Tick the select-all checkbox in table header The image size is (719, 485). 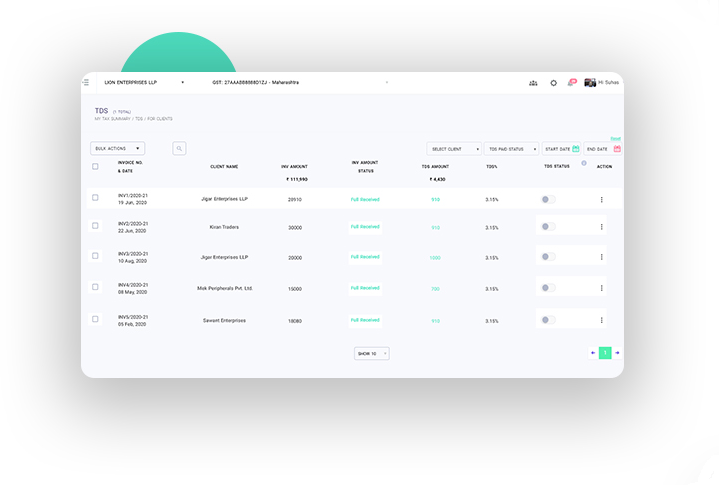(95, 166)
